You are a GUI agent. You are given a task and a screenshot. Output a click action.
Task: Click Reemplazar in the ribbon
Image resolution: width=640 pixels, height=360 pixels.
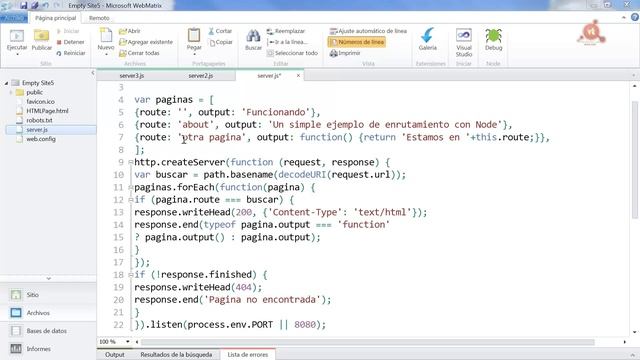[286, 31]
